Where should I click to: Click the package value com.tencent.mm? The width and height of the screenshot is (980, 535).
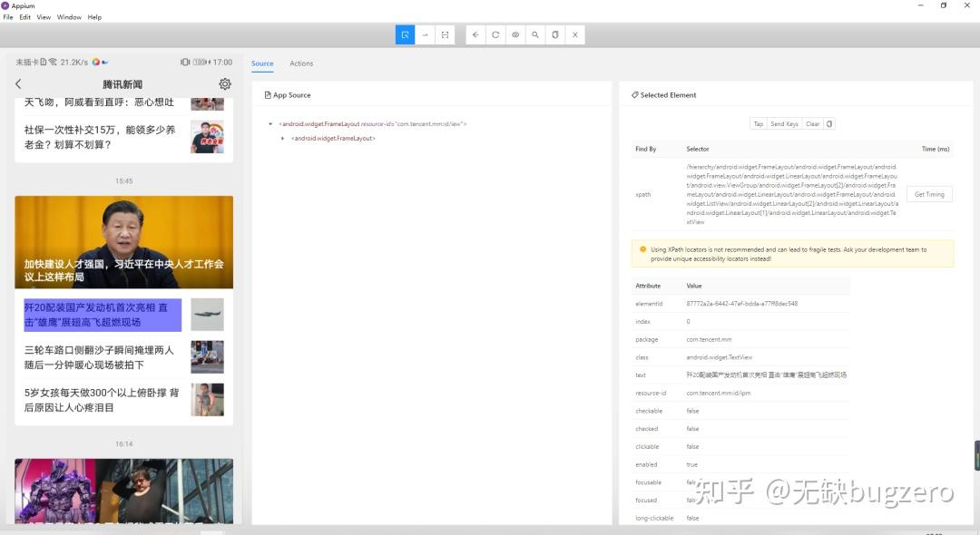[709, 340]
